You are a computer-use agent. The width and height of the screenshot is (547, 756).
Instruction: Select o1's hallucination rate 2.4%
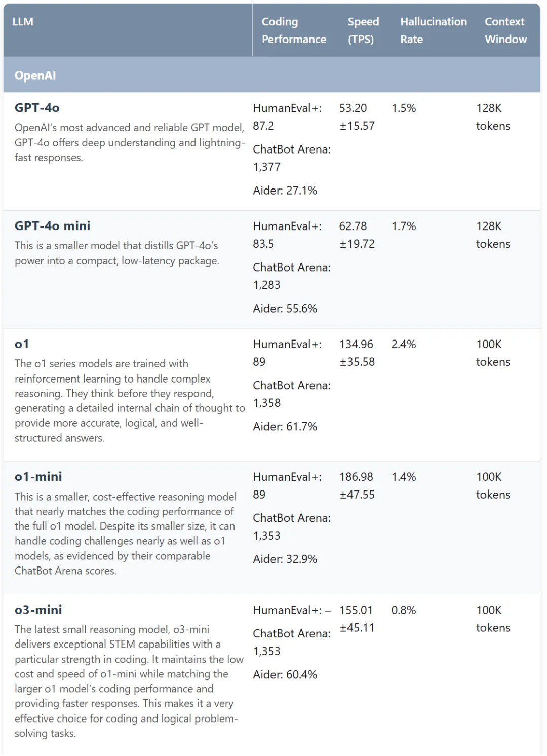(x=404, y=344)
